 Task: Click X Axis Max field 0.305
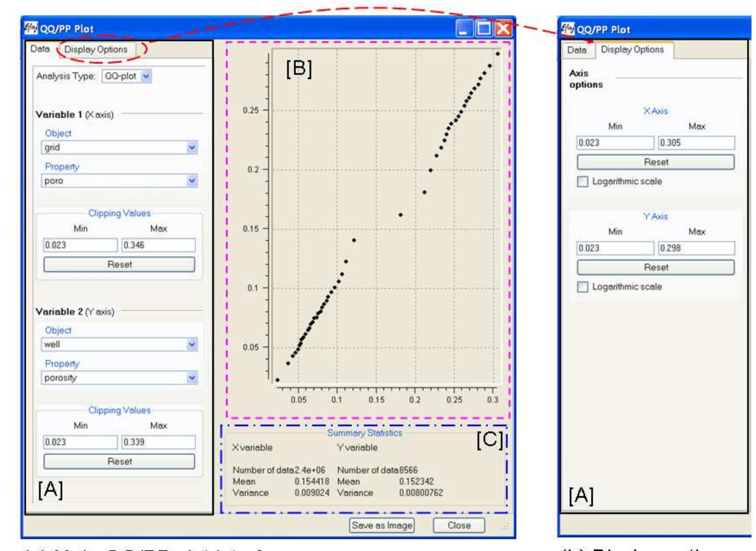696,143
